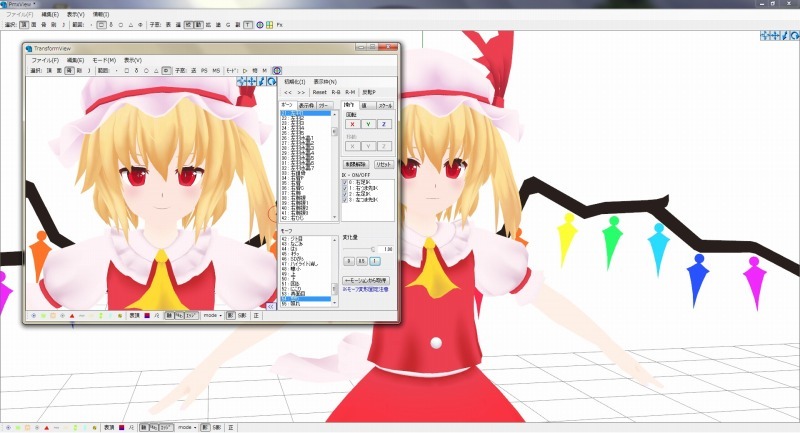Viewport: 800px width, 433px height.
Task: Switch to ボーン tab in TransformView
Action: click(x=287, y=105)
